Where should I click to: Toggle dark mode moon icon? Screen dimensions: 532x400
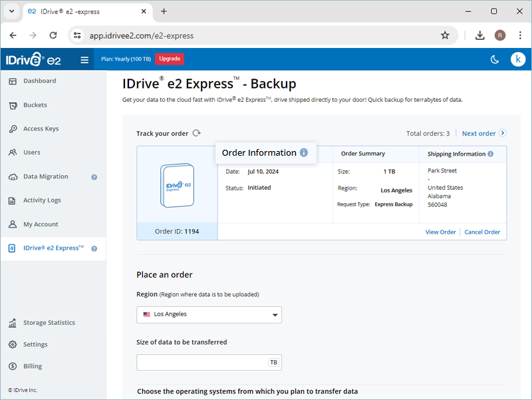coord(495,60)
